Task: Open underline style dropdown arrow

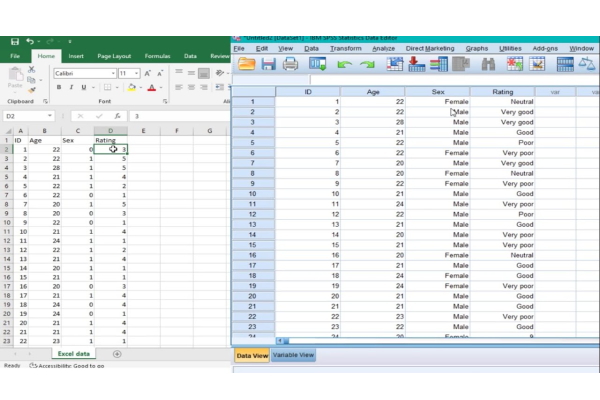Action: click(x=93, y=88)
